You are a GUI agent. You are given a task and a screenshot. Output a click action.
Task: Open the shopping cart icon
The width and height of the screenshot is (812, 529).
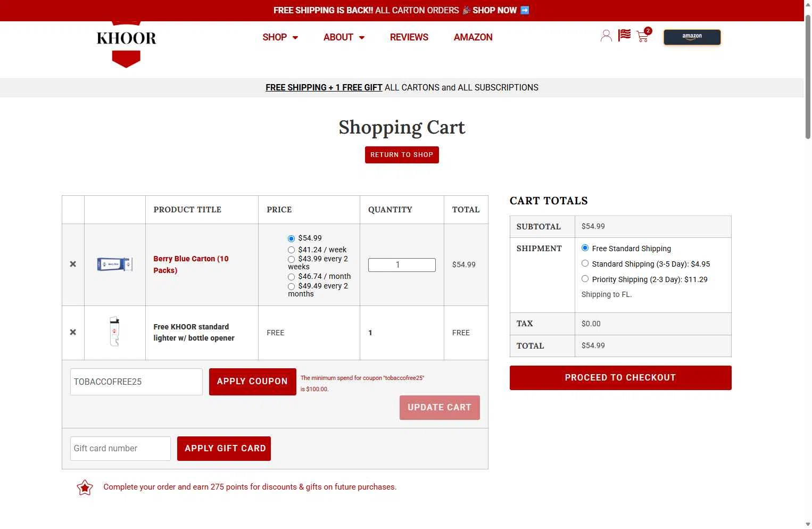[643, 36]
